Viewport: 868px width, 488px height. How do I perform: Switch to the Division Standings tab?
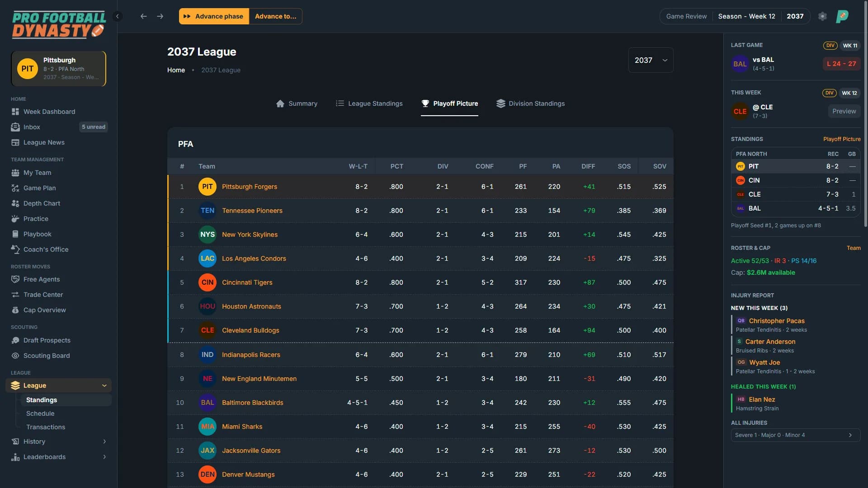pyautogui.click(x=530, y=103)
